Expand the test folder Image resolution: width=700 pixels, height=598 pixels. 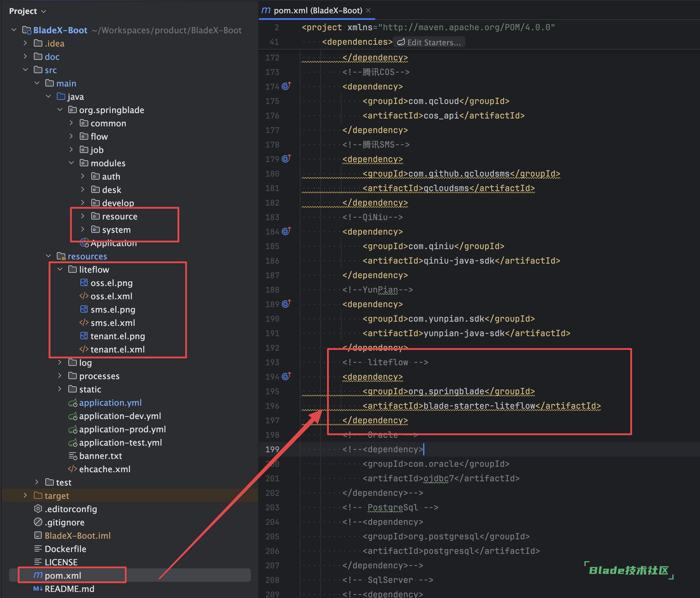point(37,482)
